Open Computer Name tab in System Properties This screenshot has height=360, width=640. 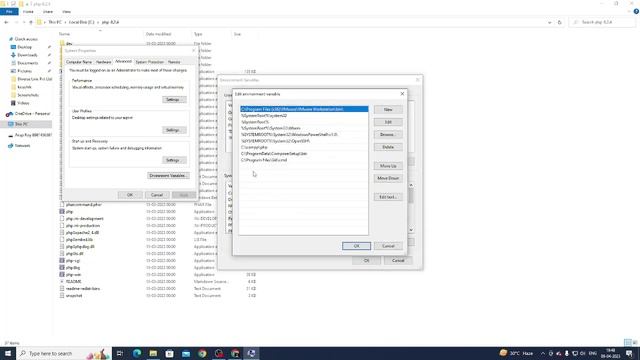79,62
